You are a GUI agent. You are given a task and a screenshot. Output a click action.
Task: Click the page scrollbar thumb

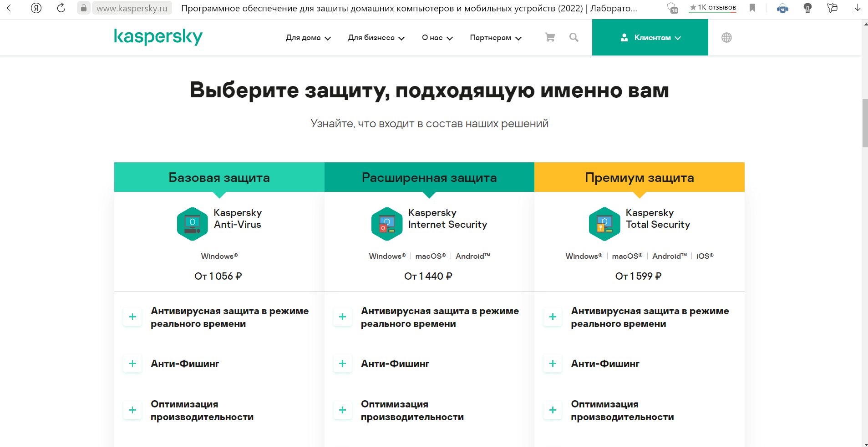865,123
